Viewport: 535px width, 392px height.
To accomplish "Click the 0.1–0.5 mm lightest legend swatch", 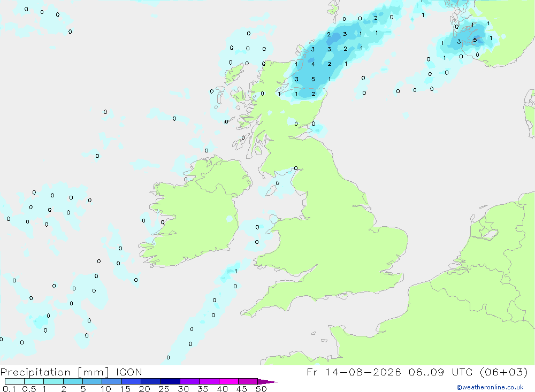I will click(x=14, y=381).
